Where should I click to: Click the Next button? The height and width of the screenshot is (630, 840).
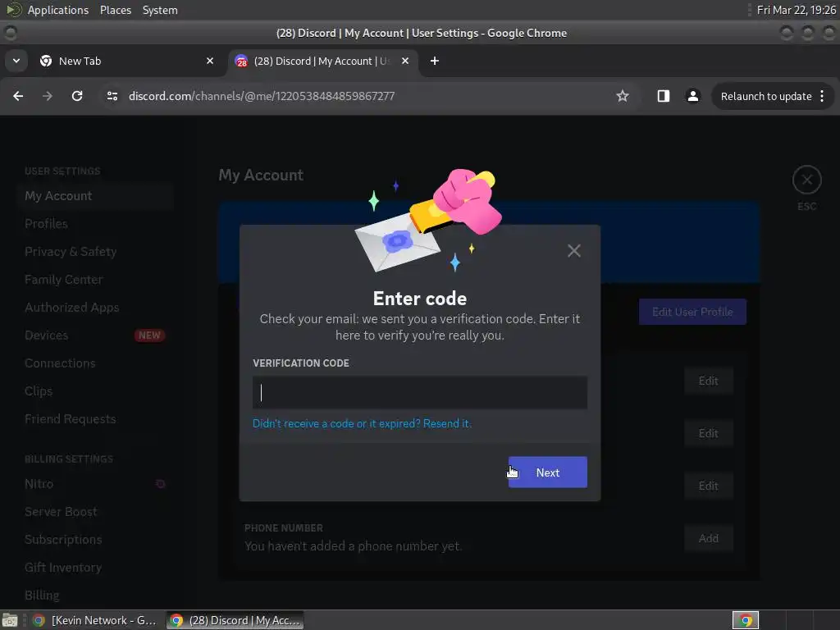[x=547, y=472]
